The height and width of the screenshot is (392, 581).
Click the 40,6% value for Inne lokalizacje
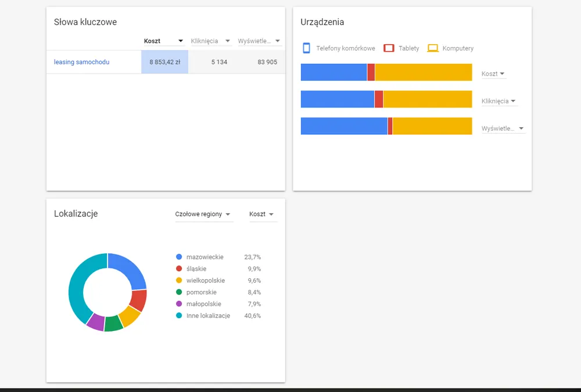tap(252, 316)
